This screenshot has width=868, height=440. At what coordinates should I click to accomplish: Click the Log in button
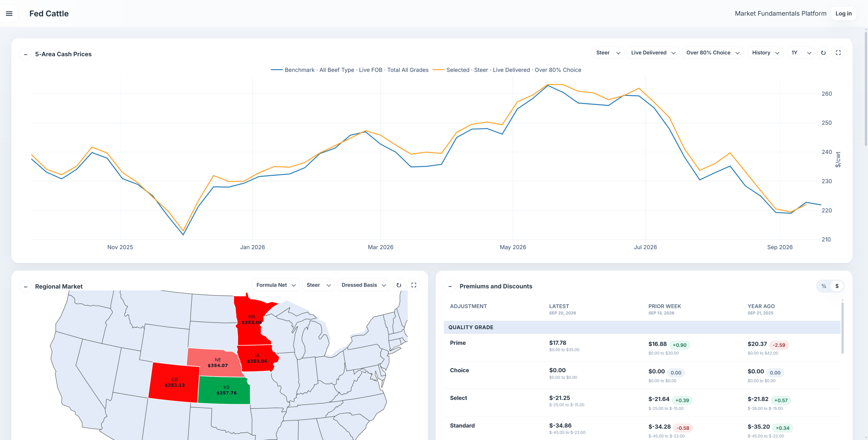843,14
